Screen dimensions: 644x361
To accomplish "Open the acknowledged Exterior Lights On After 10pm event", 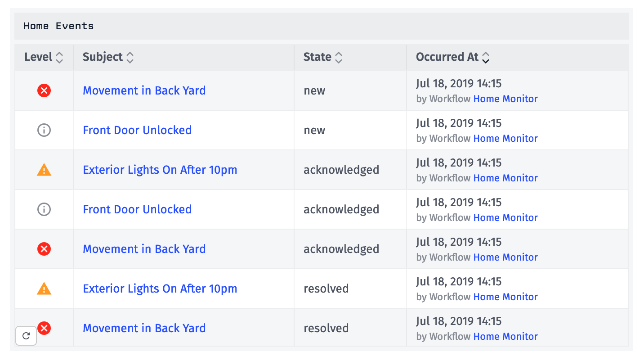I will coord(160,170).
